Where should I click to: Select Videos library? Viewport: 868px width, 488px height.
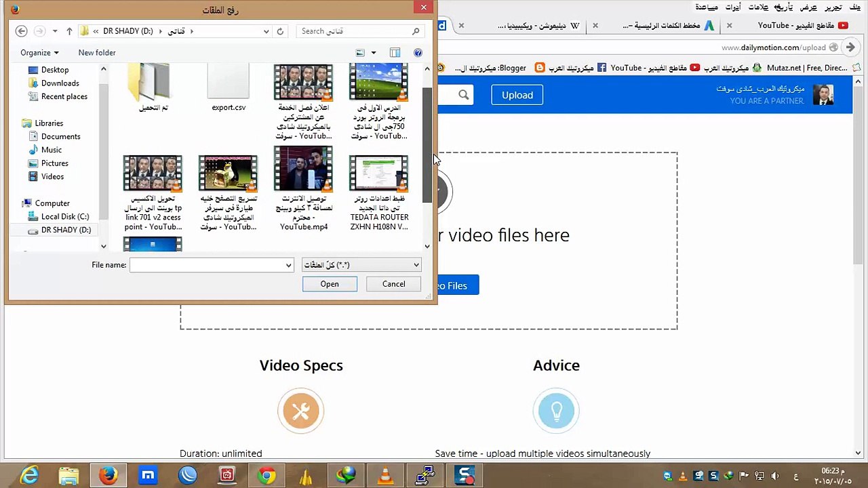(x=46, y=177)
